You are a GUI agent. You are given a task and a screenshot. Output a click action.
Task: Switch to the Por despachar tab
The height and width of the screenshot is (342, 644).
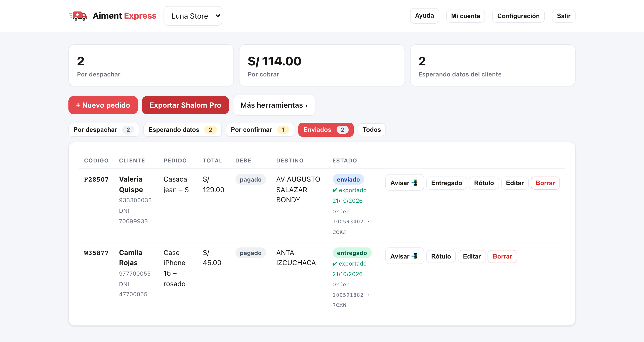point(104,130)
